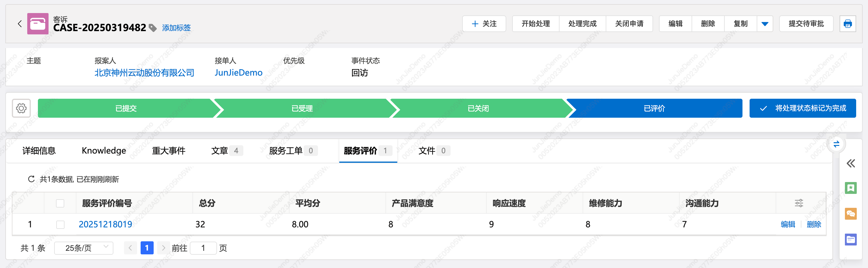The height and width of the screenshot is (268, 868).
Task: Open the orange chat sidebar icon
Action: [851, 214]
